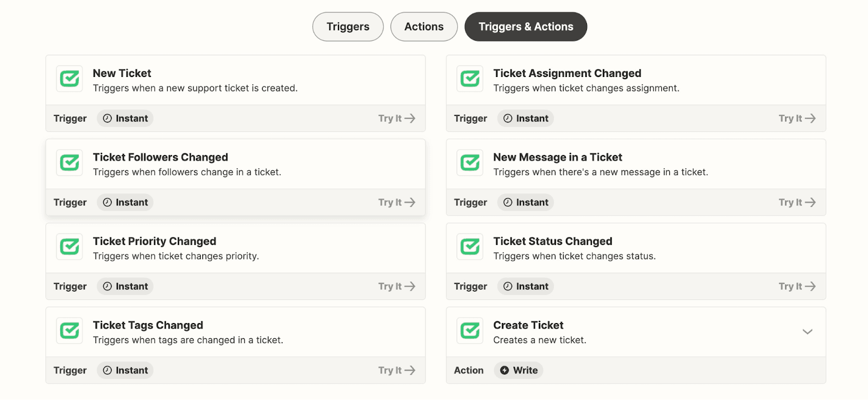
Task: Switch to the Triggers tab
Action: (x=348, y=27)
